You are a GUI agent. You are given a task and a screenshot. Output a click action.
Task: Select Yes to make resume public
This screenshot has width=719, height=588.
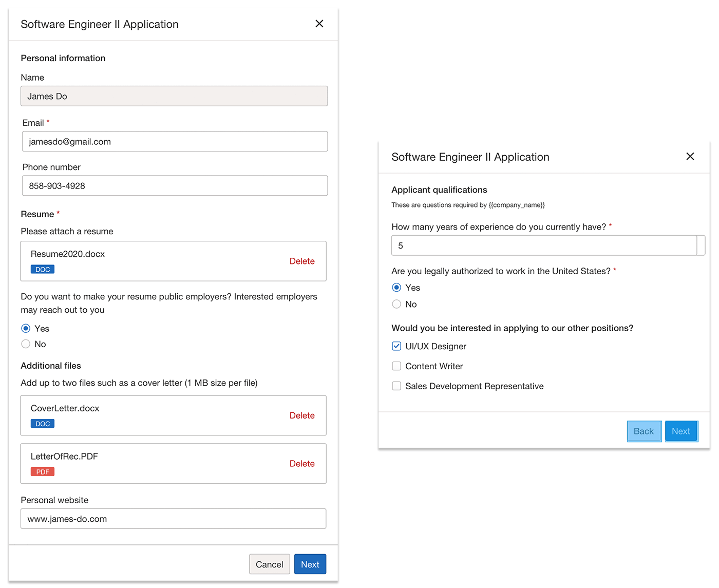coord(26,329)
